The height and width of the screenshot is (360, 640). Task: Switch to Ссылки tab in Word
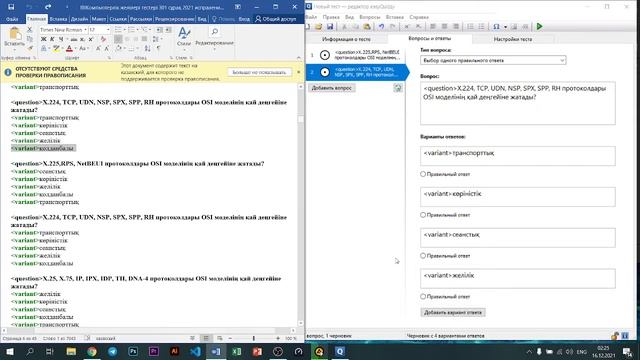point(118,19)
